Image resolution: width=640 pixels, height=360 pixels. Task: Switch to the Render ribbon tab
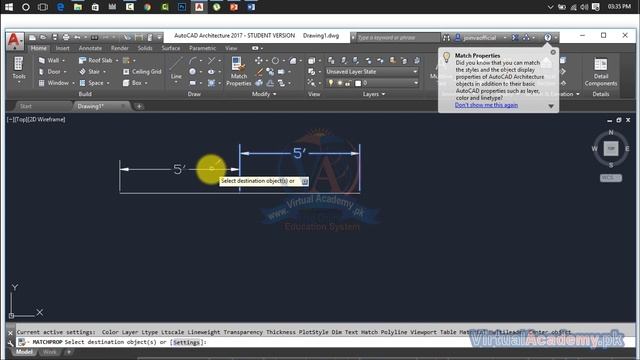pyautogui.click(x=120, y=48)
